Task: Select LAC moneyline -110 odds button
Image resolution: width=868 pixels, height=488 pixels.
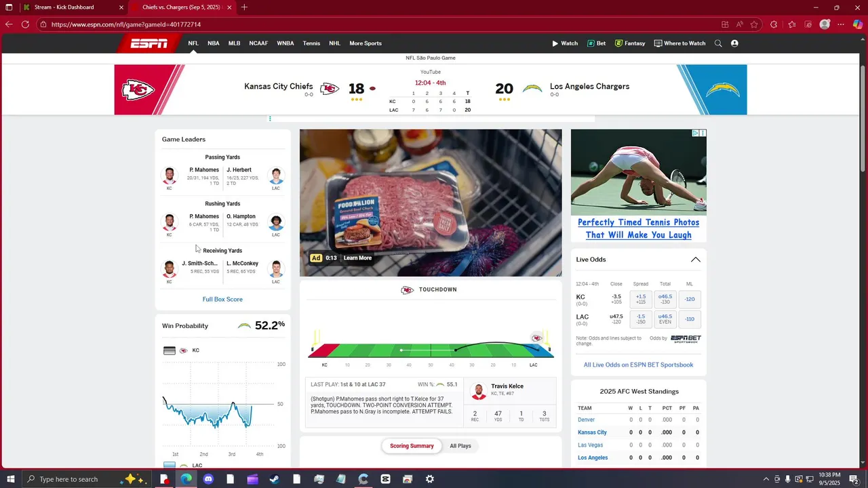Action: point(690,319)
